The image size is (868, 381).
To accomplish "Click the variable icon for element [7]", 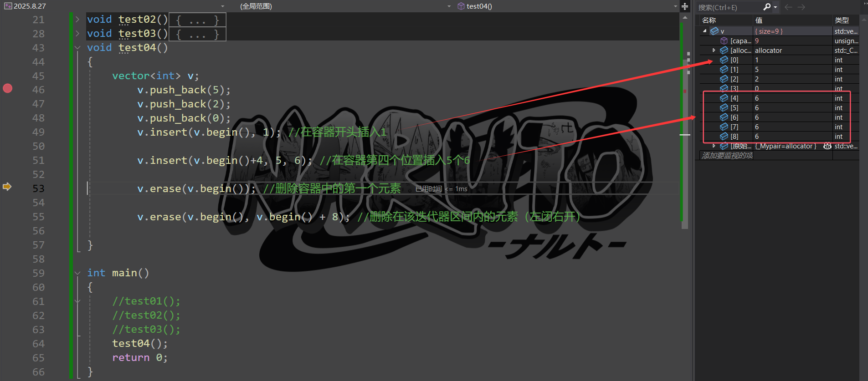I will point(724,127).
